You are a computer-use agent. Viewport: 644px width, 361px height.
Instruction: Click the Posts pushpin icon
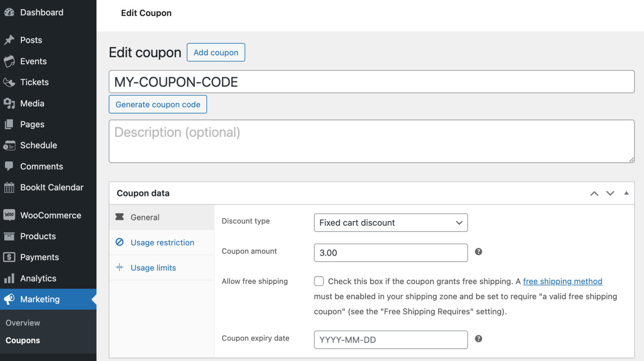click(9, 40)
